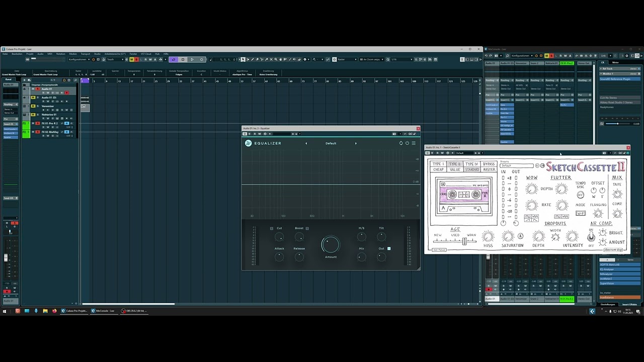Collapse the Monitor 1 section in MixConsole
The width and height of the screenshot is (644, 362).
click(x=602, y=73)
